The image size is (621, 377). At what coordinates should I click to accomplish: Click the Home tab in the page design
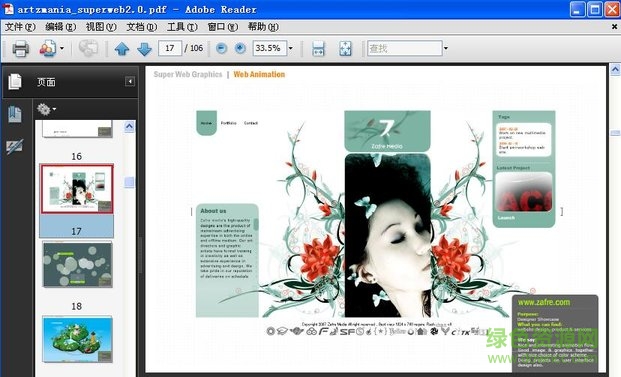[x=206, y=123]
